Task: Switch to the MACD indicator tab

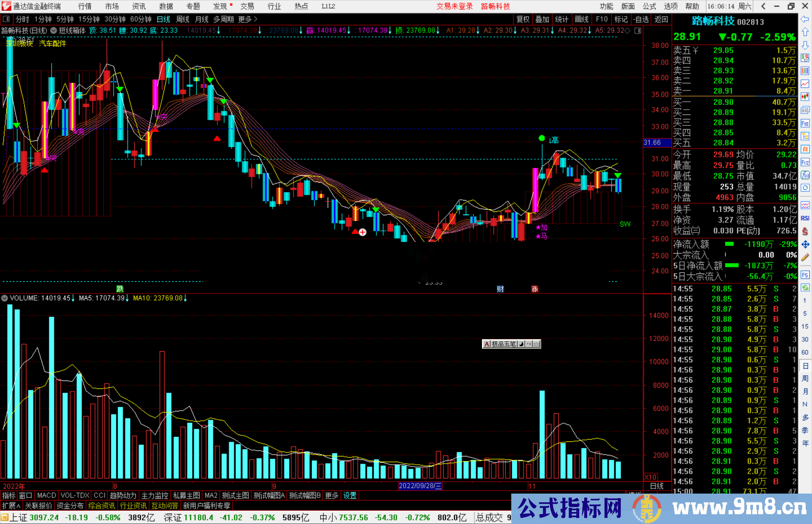Action: (47, 495)
